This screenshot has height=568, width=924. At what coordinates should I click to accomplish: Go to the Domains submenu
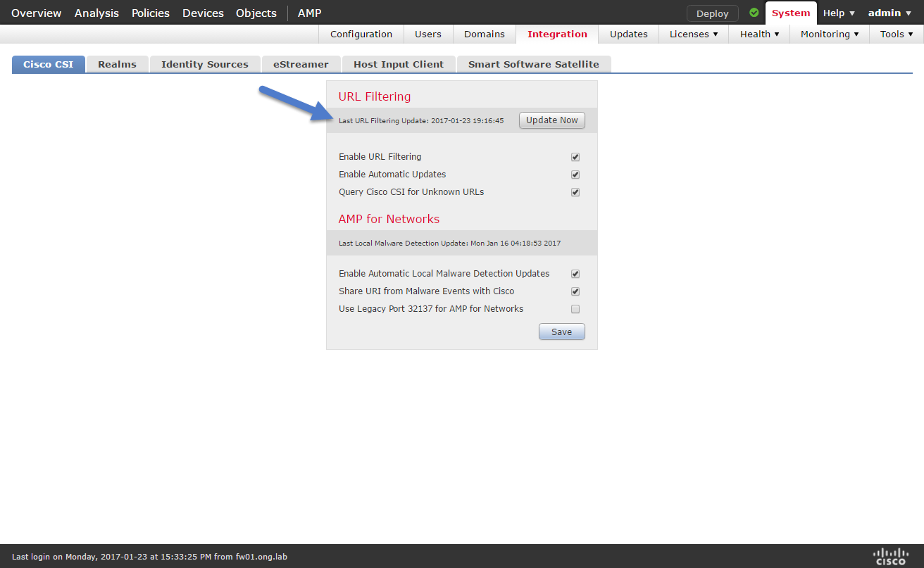[x=485, y=34]
